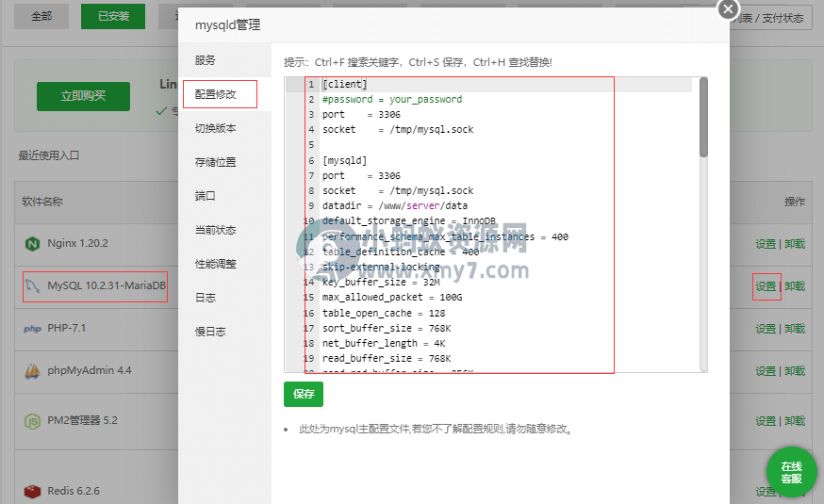
Task: Click the net_buffer_length = 4K line
Action: pos(384,344)
